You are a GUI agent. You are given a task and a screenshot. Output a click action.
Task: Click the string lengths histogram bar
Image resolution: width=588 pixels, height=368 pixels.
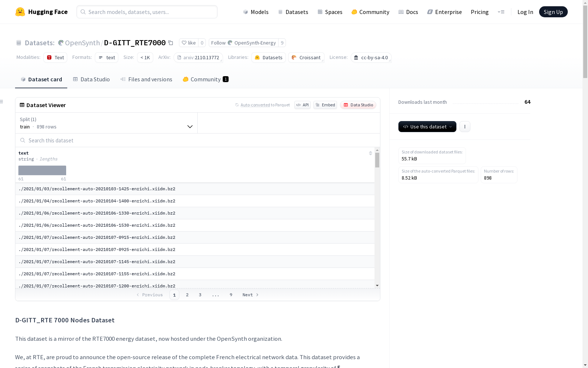(42, 170)
